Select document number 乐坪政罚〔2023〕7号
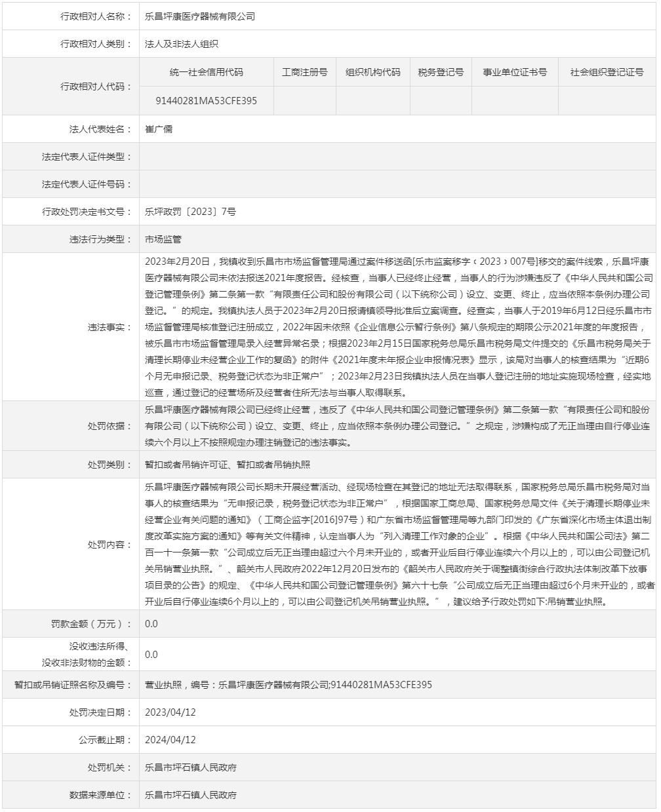Image resolution: width=661 pixels, height=812 pixels. [190, 212]
